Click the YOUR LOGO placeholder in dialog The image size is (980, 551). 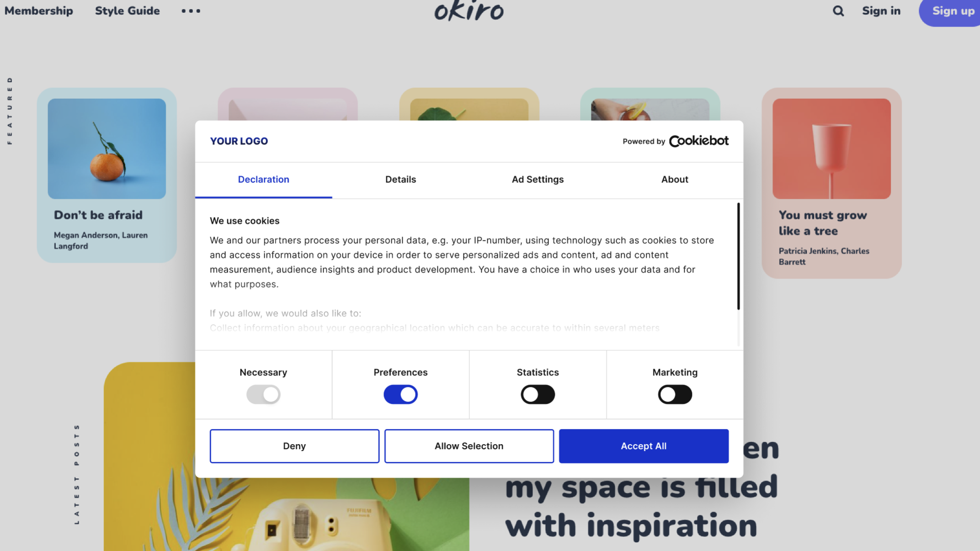click(238, 141)
